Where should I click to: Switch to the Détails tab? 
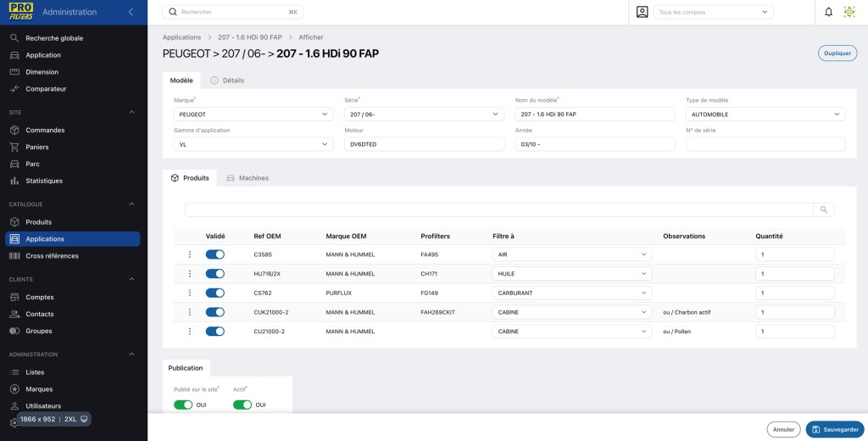[227, 81]
